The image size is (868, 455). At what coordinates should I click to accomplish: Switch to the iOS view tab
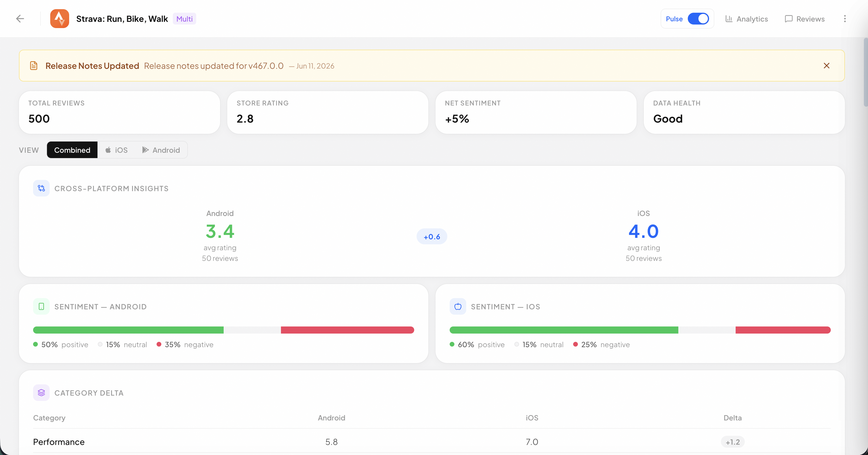pos(117,150)
